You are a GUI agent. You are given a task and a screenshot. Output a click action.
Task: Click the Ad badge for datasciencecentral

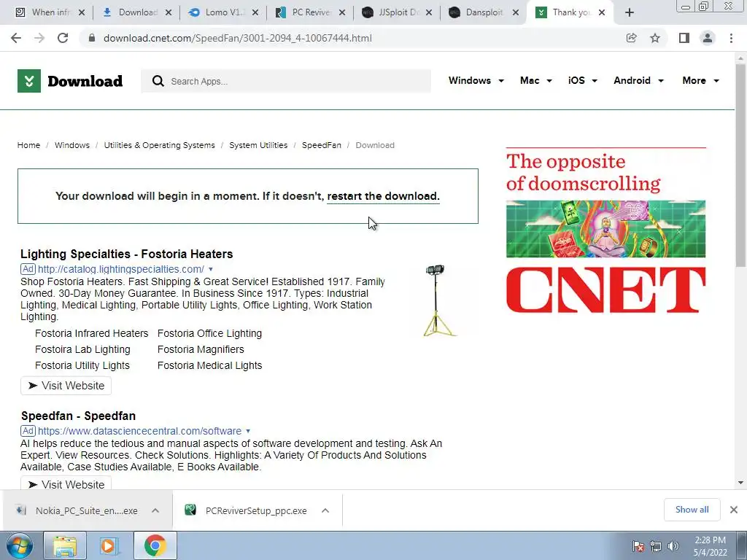28,431
